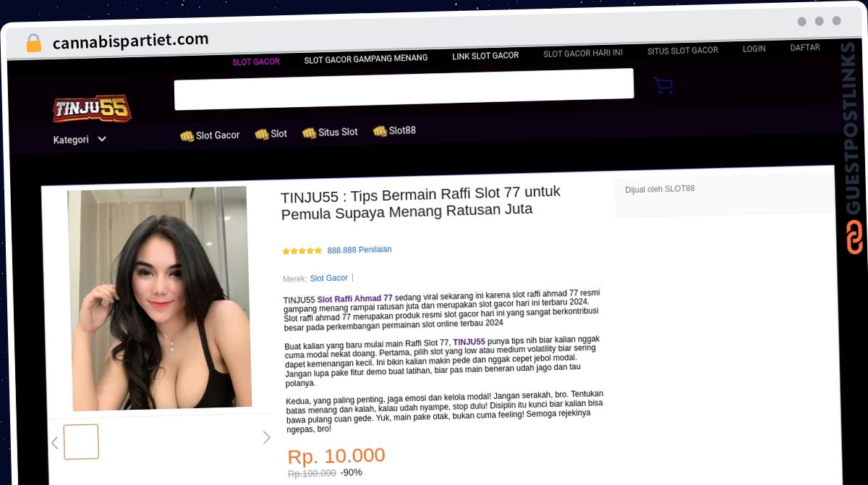Select the SITUS SLOT GACOR menu item
868x485 pixels.
[682, 51]
